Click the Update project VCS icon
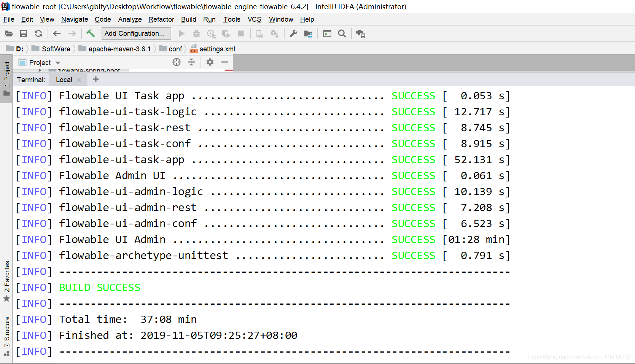Viewport: 635px width, 364px height. pos(260,34)
